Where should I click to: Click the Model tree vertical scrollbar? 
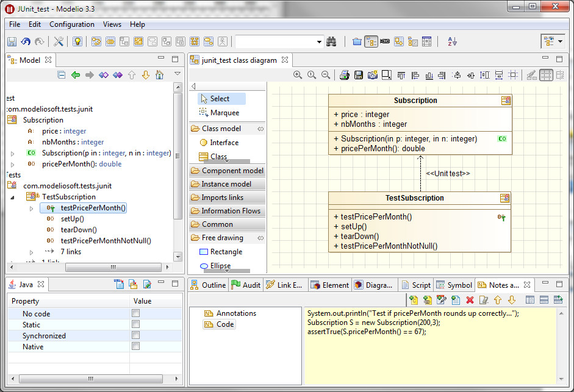178,155
